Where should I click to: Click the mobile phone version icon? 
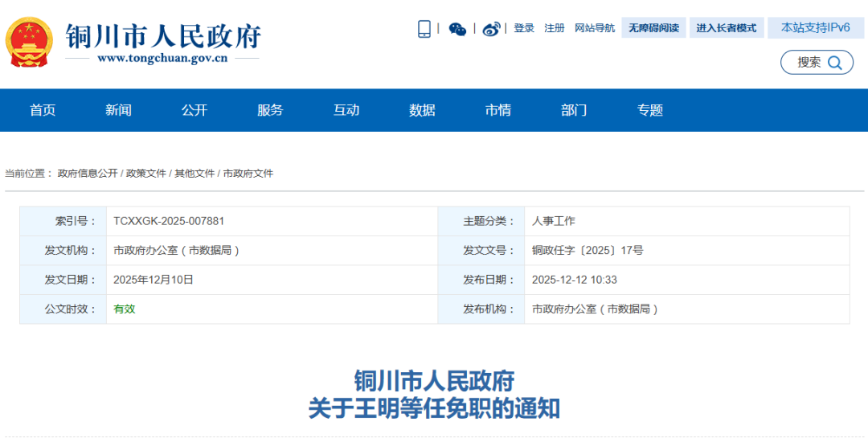(424, 29)
